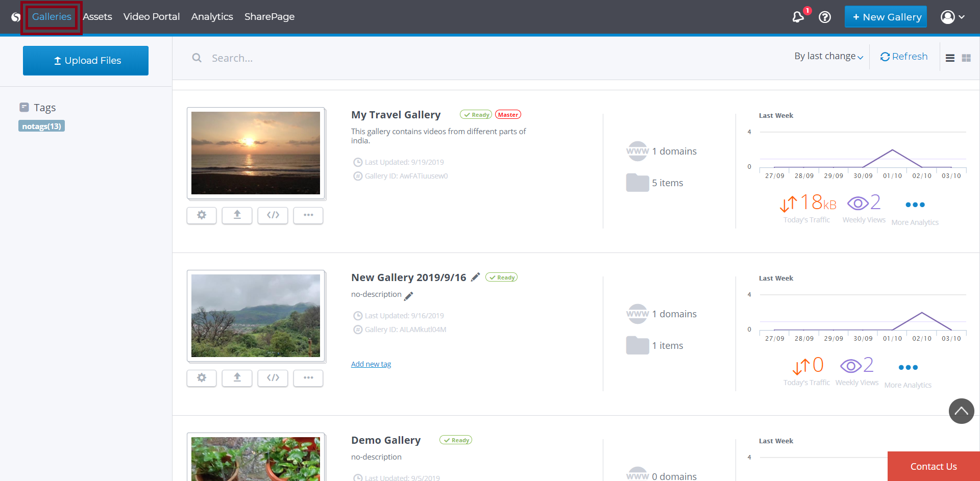Click the Search input field
This screenshot has height=481, width=980.
(357, 58)
